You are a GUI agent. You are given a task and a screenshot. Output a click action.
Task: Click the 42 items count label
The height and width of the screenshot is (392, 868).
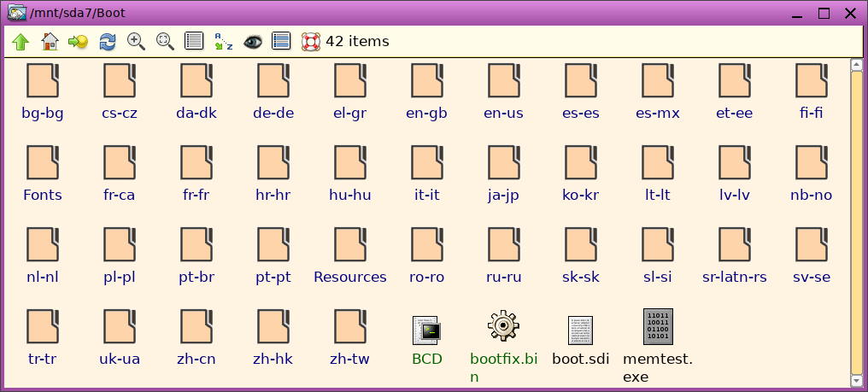(357, 42)
